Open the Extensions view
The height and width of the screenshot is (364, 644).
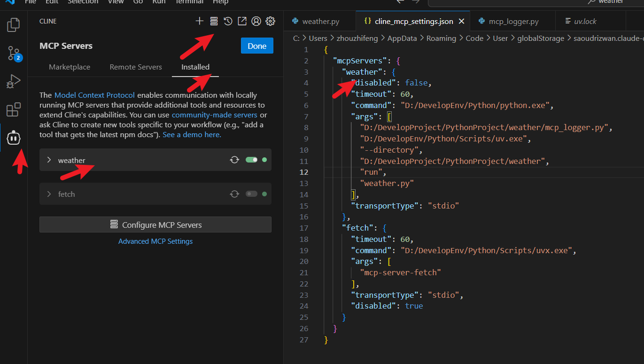coord(14,109)
